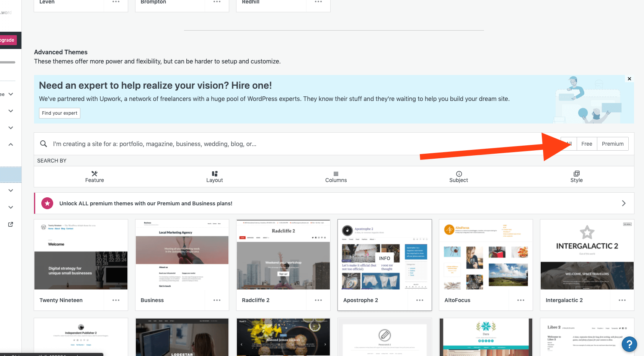644x356 pixels.
Task: Click the Leven theme name
Action: click(47, 2)
